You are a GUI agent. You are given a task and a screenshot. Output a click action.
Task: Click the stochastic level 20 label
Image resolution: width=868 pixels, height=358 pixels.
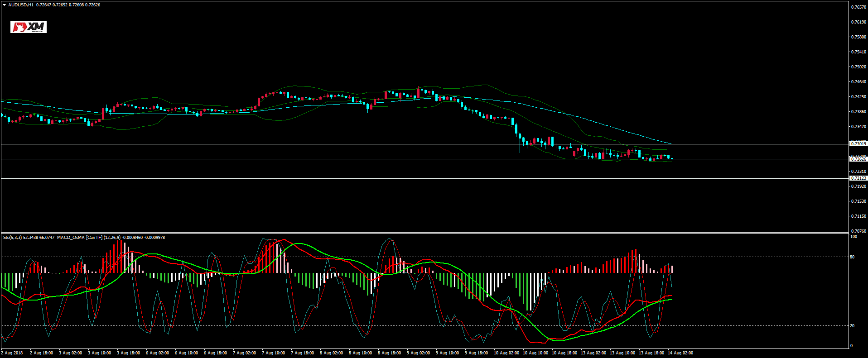pos(852,326)
